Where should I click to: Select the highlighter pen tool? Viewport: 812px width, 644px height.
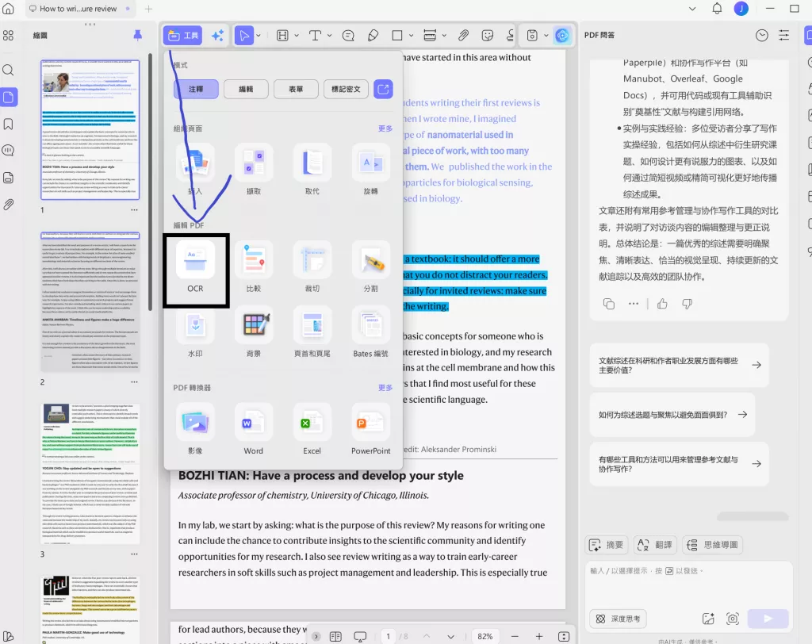point(373,35)
